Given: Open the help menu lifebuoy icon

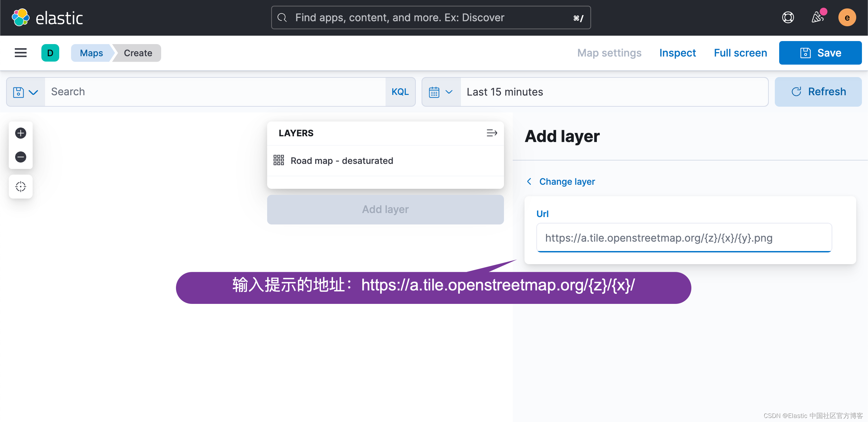Looking at the screenshot, I should pos(788,17).
